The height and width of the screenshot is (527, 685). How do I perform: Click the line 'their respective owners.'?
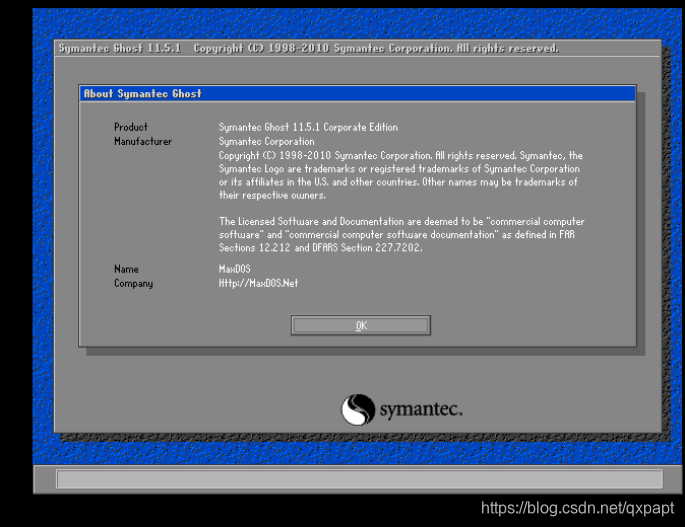click(272, 195)
